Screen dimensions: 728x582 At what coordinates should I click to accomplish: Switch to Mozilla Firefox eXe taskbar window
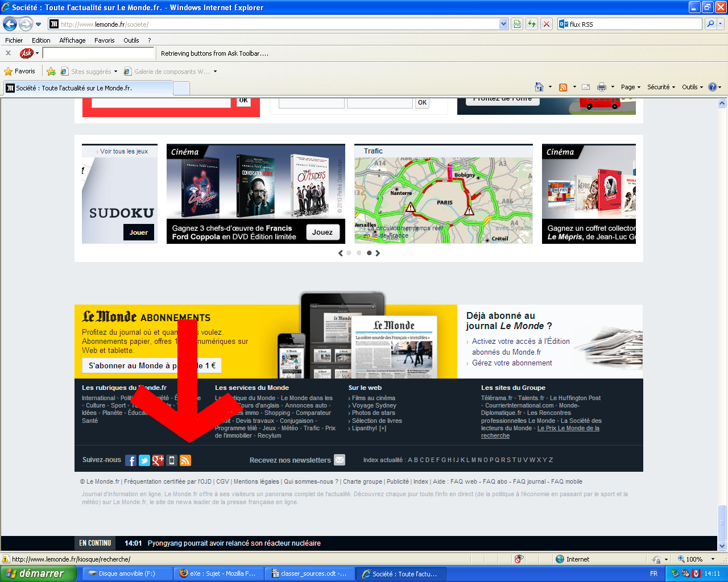[x=219, y=573]
